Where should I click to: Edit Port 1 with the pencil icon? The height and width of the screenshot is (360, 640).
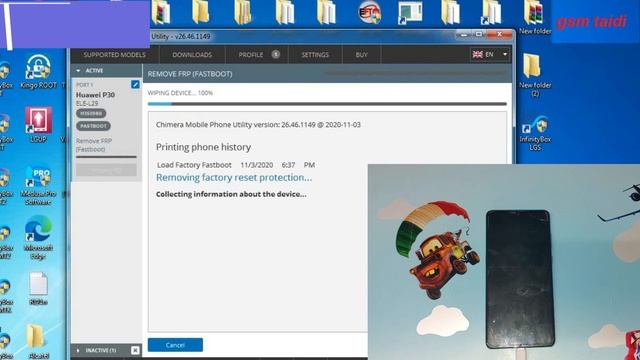point(135,84)
